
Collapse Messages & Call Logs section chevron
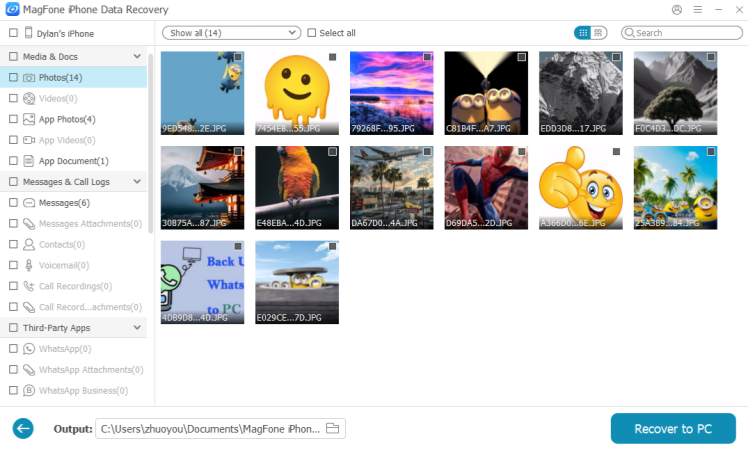137,182
